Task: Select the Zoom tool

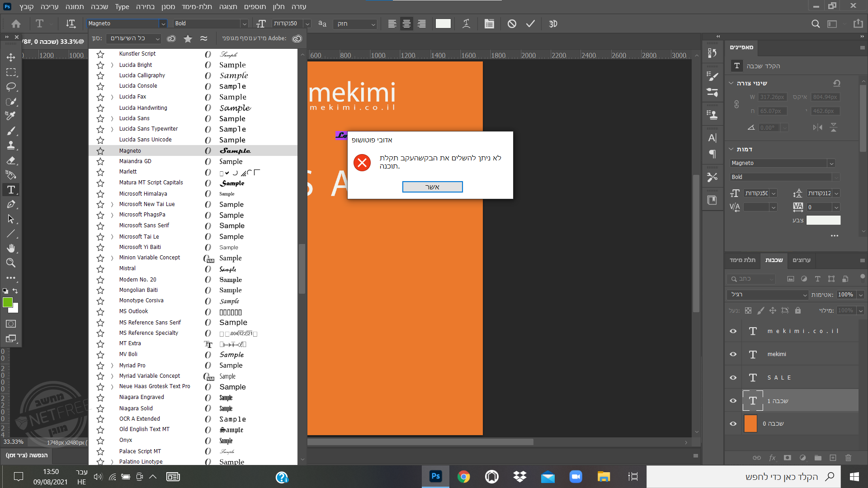Action: tap(11, 263)
